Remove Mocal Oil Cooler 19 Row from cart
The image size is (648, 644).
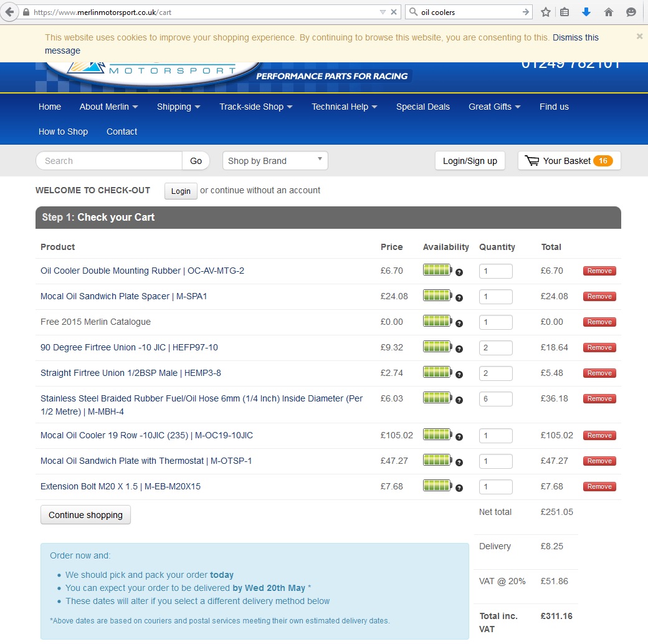pyautogui.click(x=599, y=436)
